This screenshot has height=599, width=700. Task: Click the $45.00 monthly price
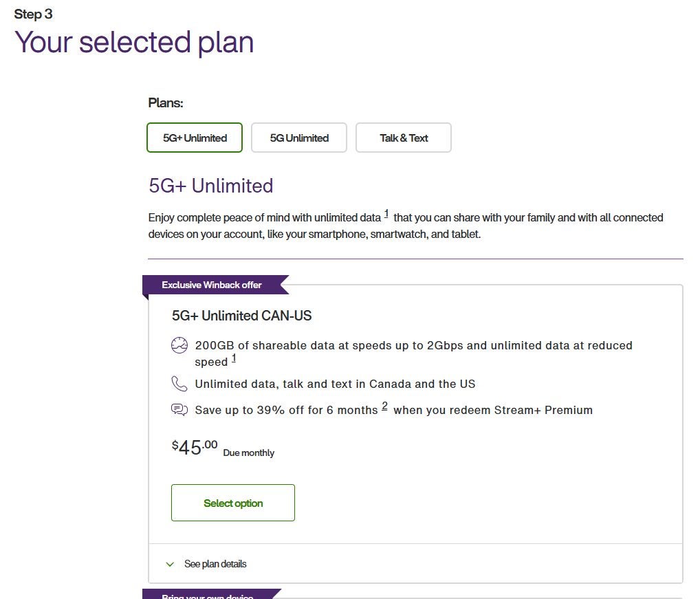195,447
